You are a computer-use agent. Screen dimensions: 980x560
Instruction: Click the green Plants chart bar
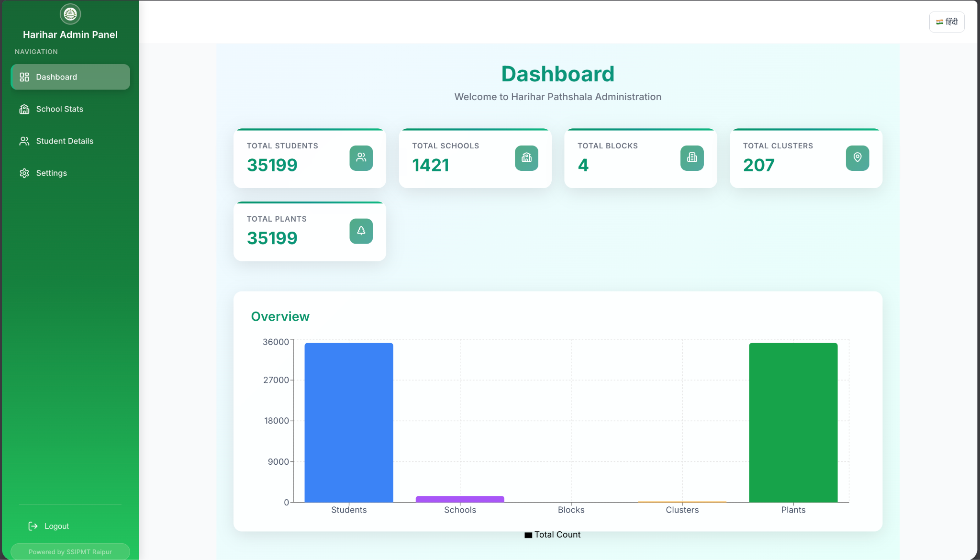pyautogui.click(x=793, y=422)
